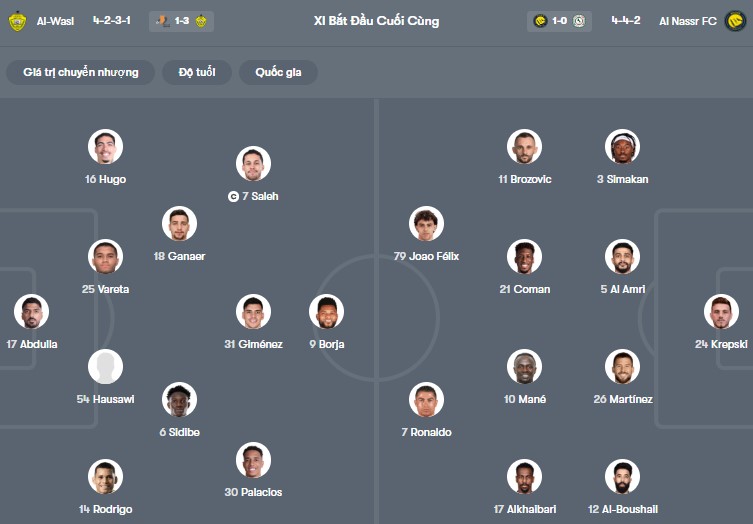Viewport: 753px width, 524px height.
Task: Toggle the Độ tuổi filter chip
Action: (199, 72)
